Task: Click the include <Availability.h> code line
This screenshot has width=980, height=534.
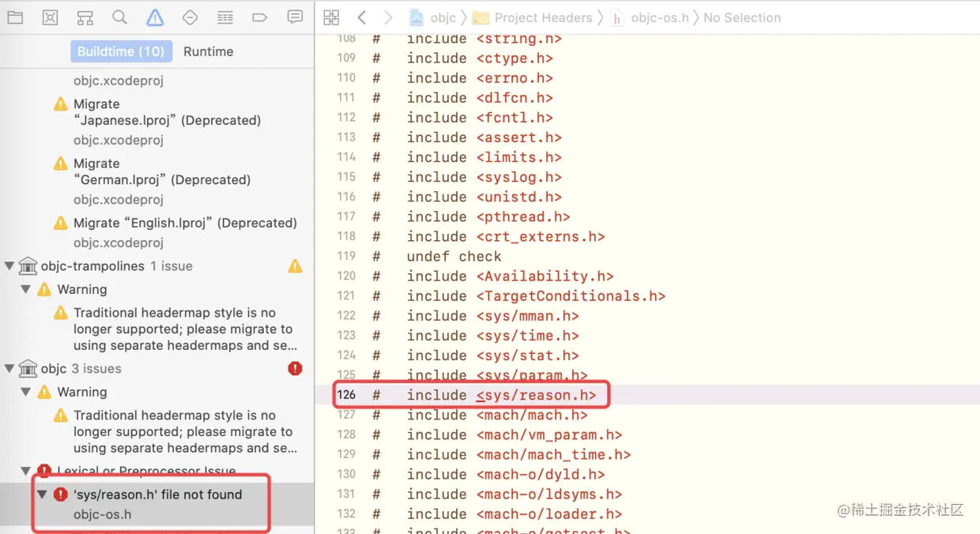Action: [x=493, y=276]
